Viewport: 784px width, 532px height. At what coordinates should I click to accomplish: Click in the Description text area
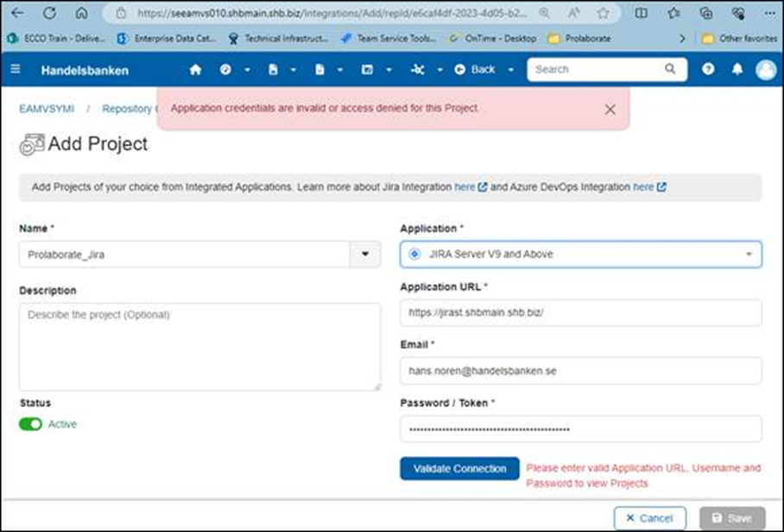pyautogui.click(x=199, y=346)
